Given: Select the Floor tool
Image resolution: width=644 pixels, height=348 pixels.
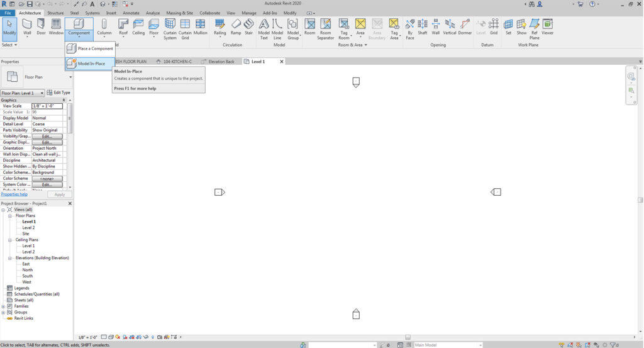Looking at the screenshot, I should [153, 28].
